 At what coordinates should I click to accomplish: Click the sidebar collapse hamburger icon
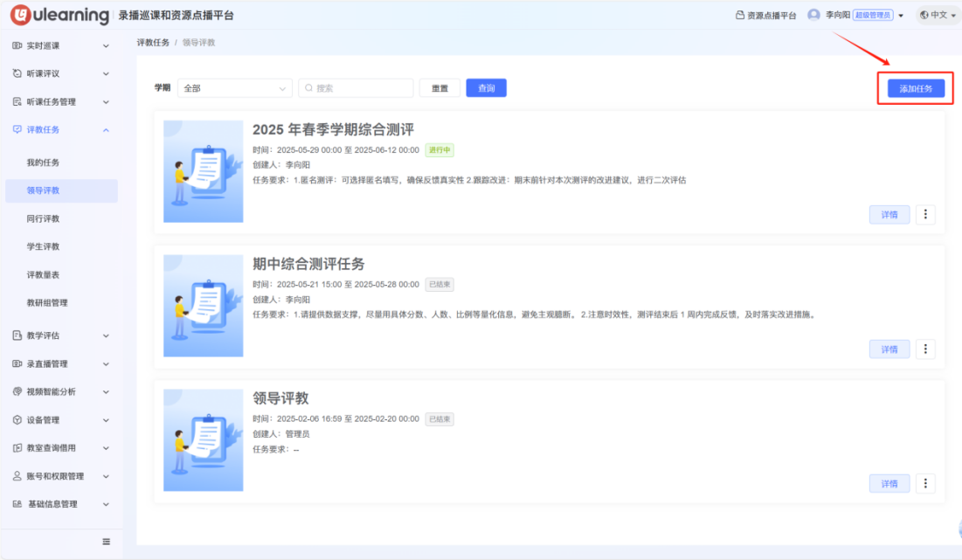pyautogui.click(x=107, y=542)
